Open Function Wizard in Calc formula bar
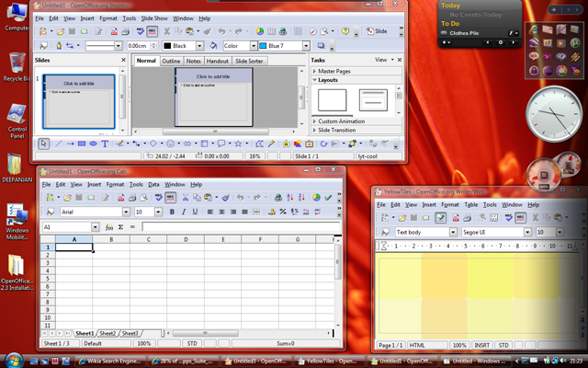588x368 pixels. point(108,226)
